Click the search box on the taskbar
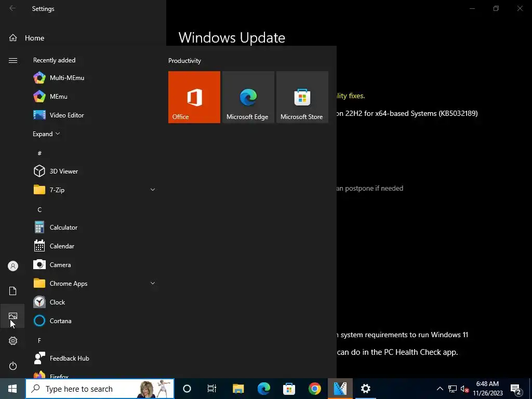532x399 pixels. point(100,389)
